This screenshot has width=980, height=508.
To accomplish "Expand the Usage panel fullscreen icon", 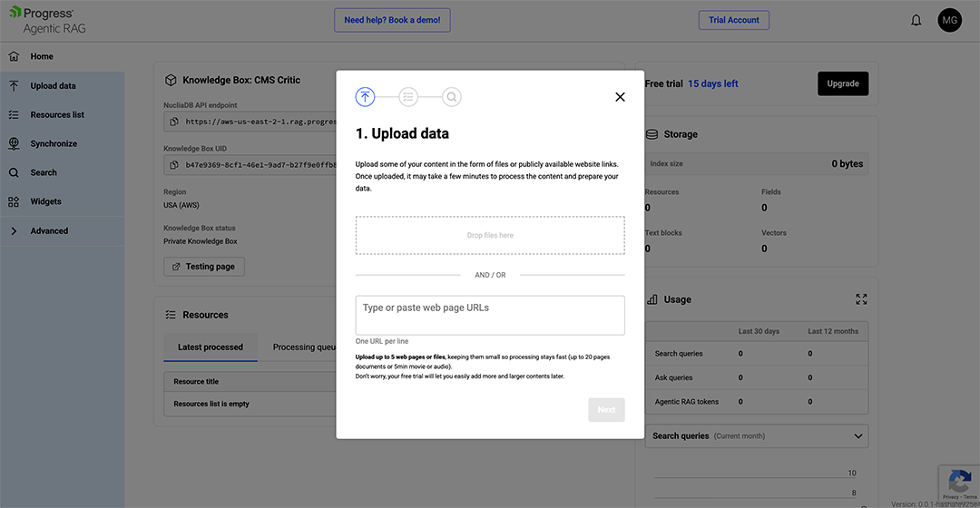I will pyautogui.click(x=861, y=299).
